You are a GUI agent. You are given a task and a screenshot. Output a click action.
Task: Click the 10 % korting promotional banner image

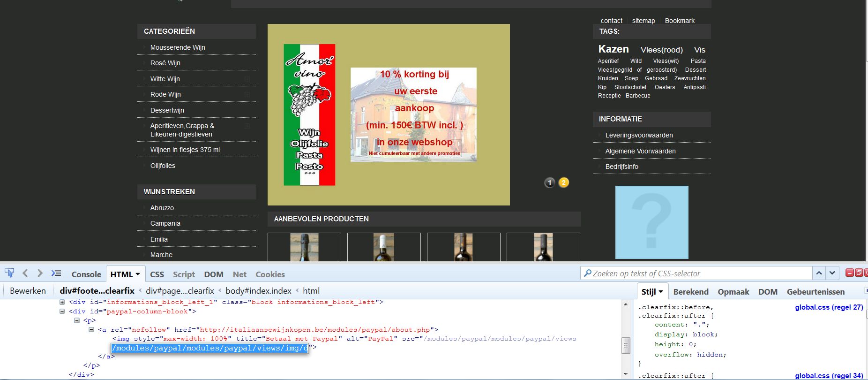tap(413, 115)
